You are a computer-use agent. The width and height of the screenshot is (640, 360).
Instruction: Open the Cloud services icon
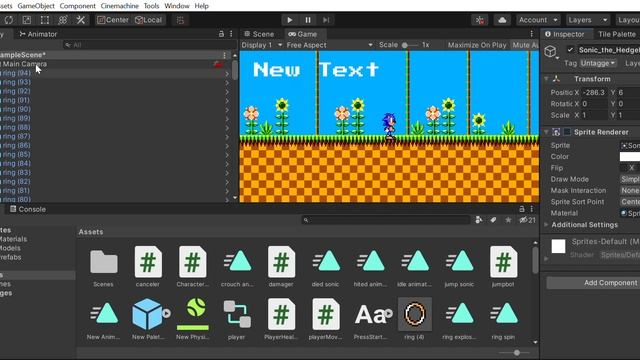click(x=502, y=20)
